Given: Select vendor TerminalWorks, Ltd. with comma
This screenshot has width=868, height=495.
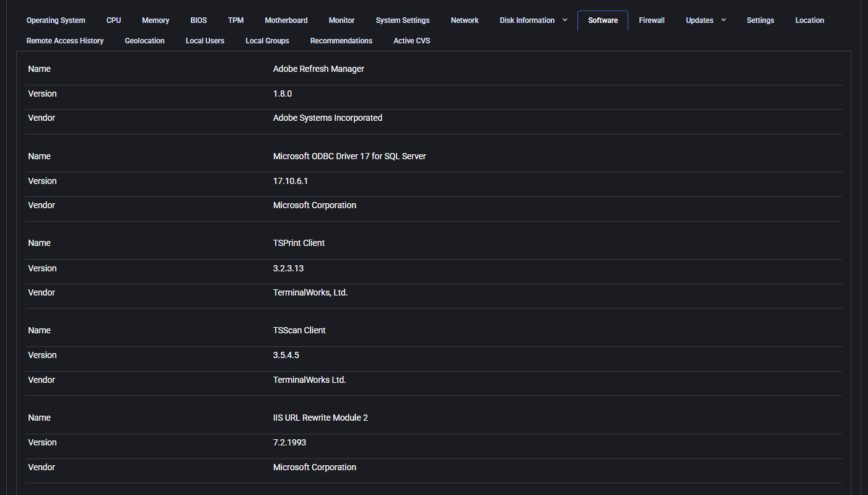Looking at the screenshot, I should 310,292.
